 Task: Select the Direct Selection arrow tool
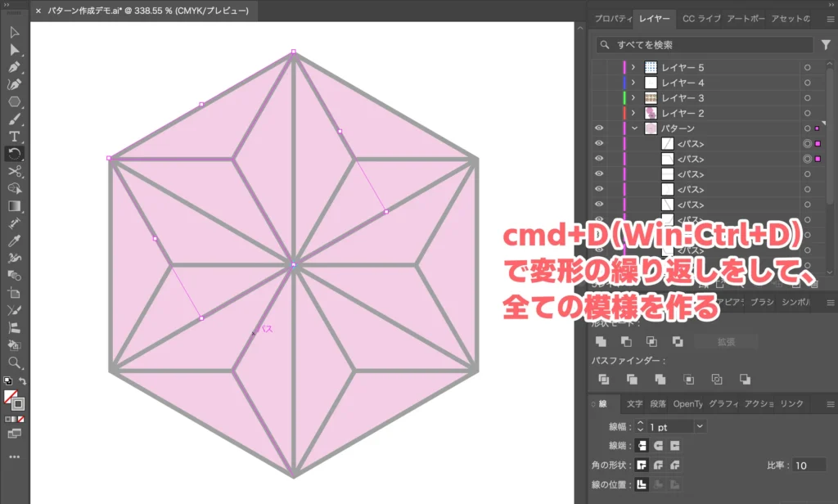click(x=14, y=50)
